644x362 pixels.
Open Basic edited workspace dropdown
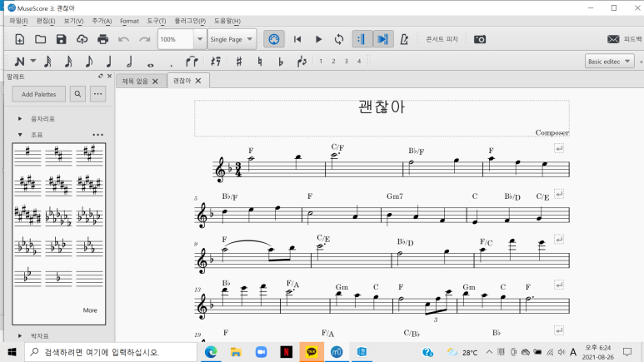(x=609, y=61)
